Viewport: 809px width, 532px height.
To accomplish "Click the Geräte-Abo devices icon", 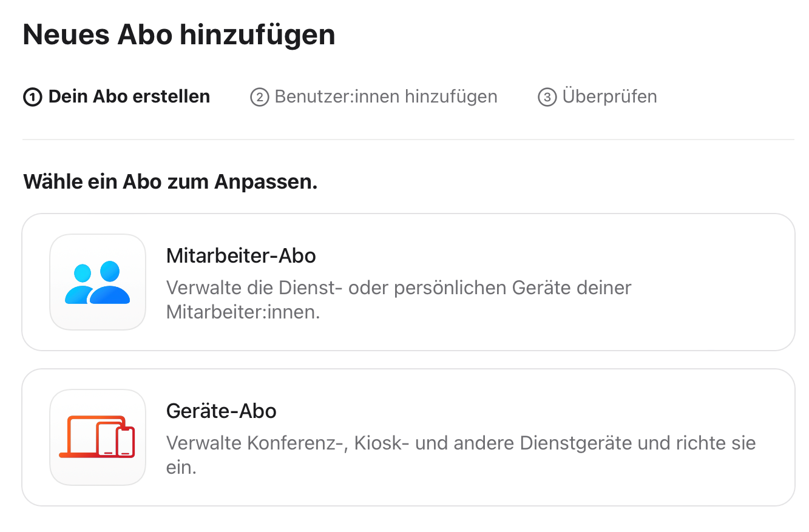I will [x=98, y=437].
